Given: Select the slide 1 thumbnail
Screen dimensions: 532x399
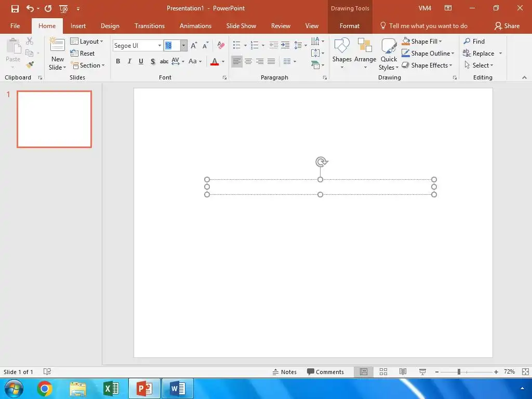Looking at the screenshot, I should tap(54, 119).
